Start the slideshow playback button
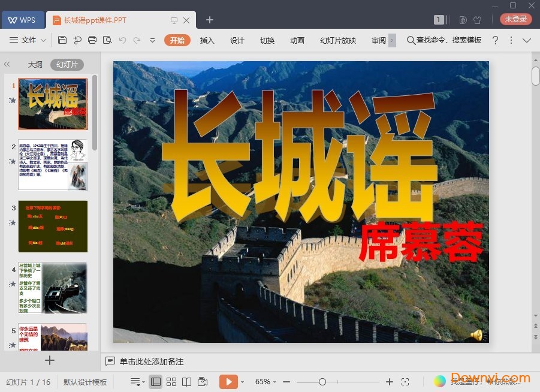The width and height of the screenshot is (540, 392). pos(229,381)
